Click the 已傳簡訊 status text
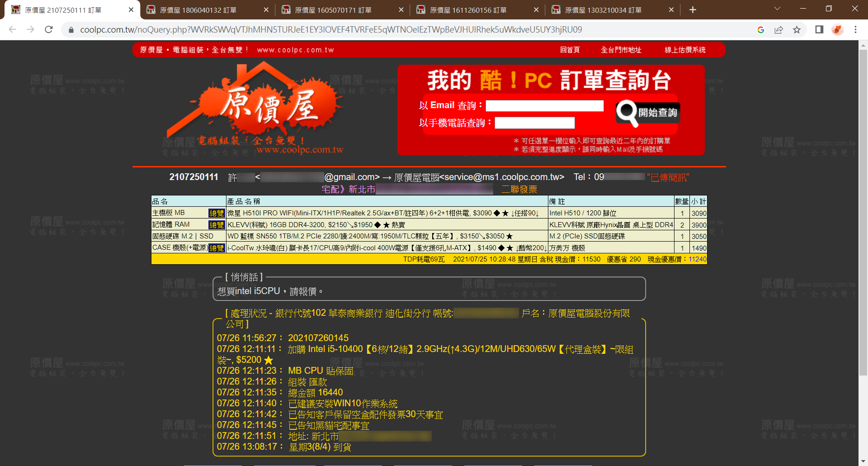Image resolution: width=868 pixels, height=466 pixels. pyautogui.click(x=668, y=177)
